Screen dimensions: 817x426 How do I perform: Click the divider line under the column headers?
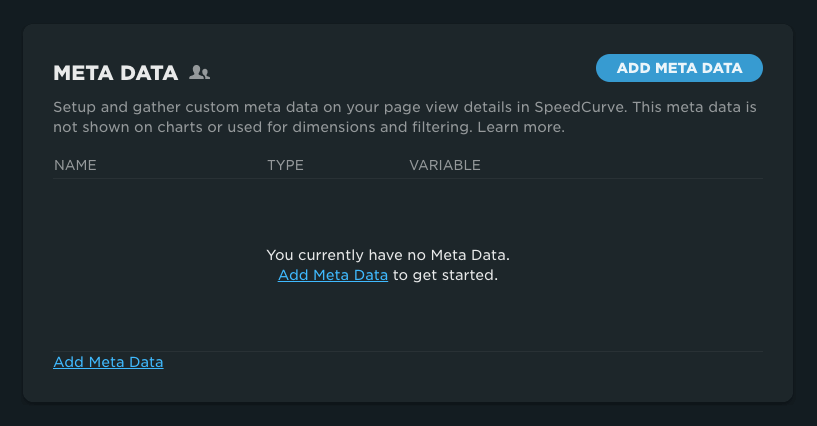(x=408, y=179)
